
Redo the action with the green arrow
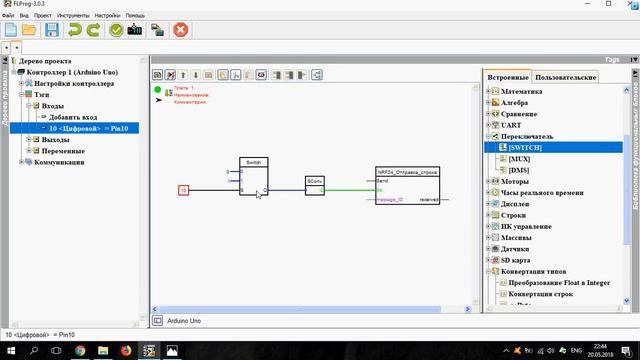click(x=93, y=30)
